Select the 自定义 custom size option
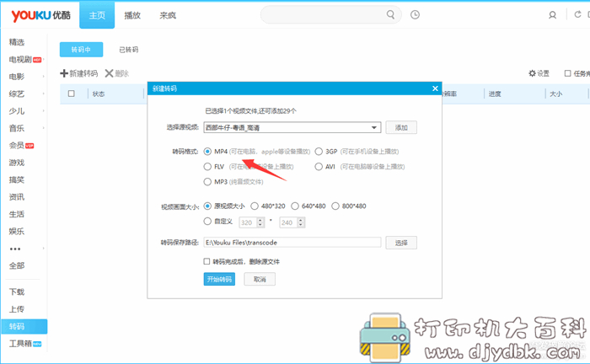 207,221
